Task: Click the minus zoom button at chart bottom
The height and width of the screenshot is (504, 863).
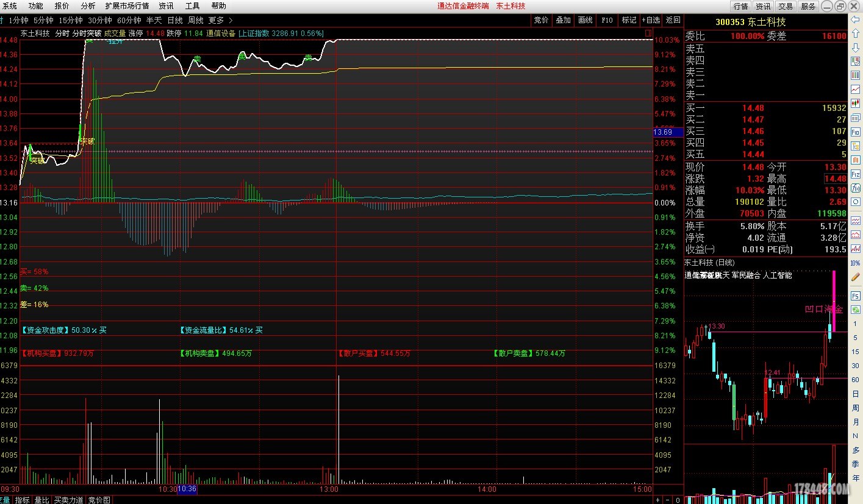Action: [x=667, y=500]
